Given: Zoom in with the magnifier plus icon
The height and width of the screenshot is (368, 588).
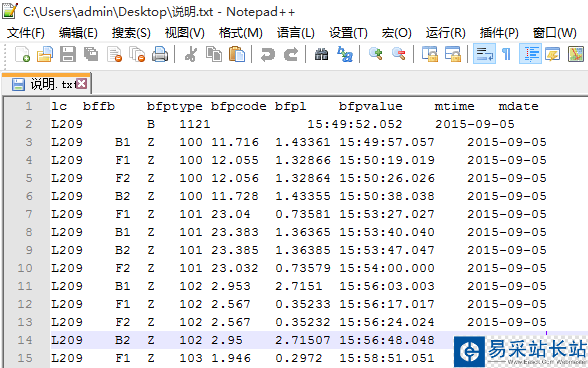Looking at the screenshot, I should tap(375, 54).
